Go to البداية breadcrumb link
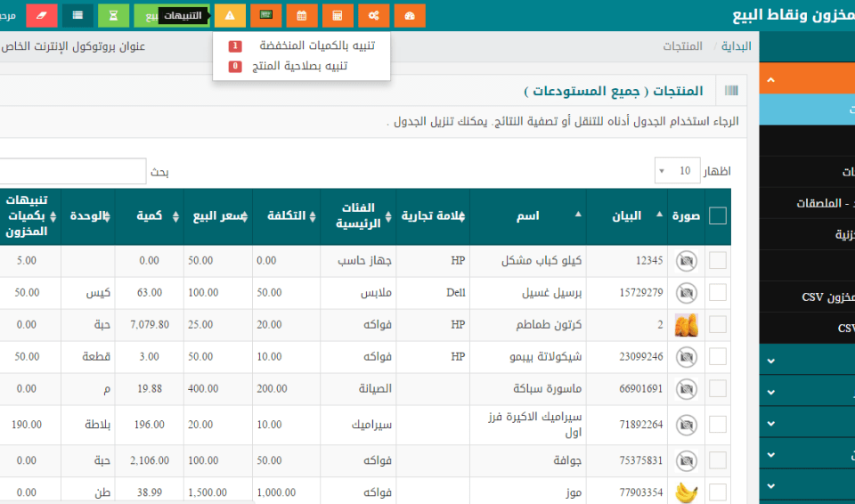The height and width of the screenshot is (504, 855). coord(736,46)
